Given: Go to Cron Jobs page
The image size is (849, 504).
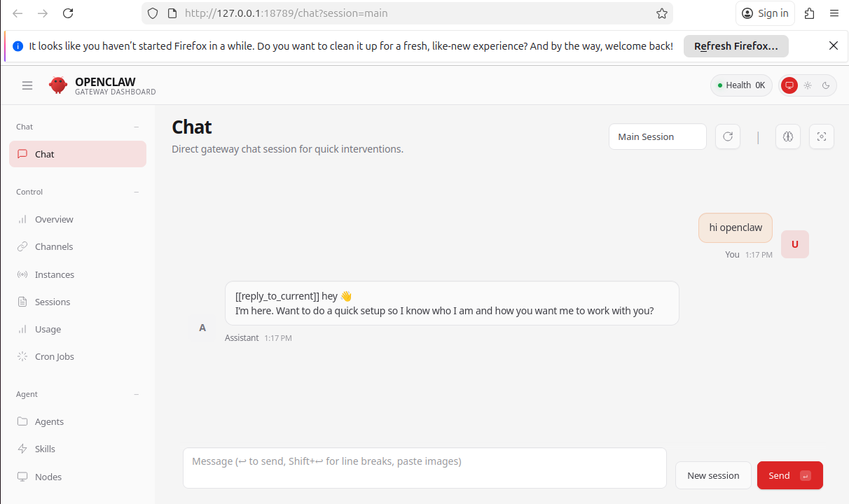Looking at the screenshot, I should 54,356.
